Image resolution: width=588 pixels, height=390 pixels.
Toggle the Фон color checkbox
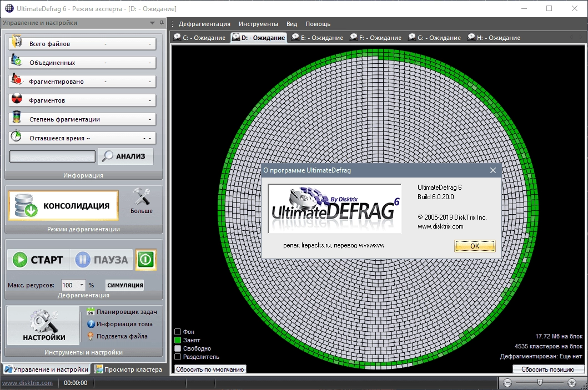click(178, 332)
